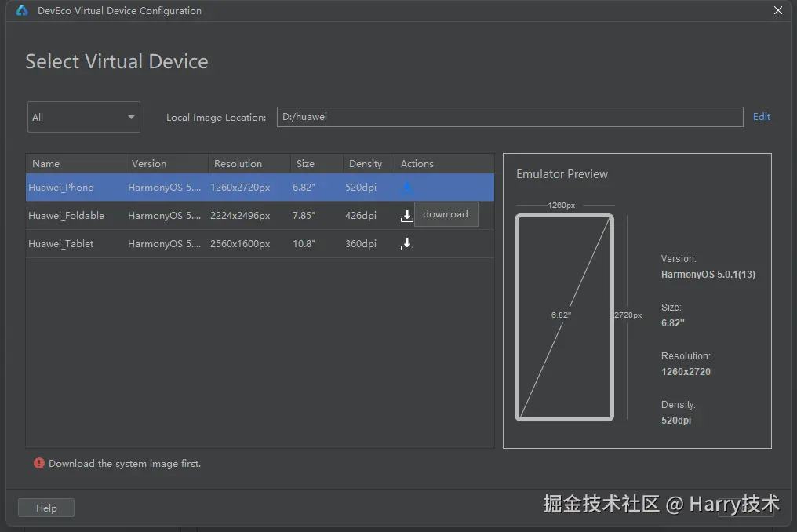797x532 pixels.
Task: Click the emulator phone outline preview
Action: click(564, 317)
